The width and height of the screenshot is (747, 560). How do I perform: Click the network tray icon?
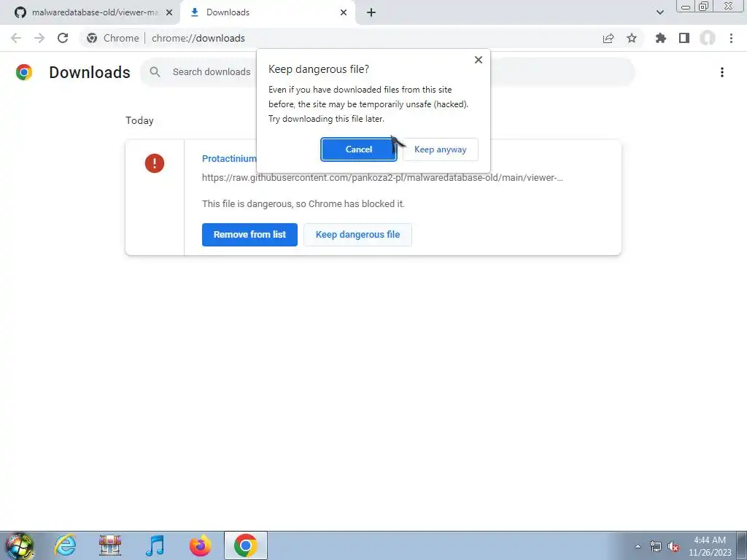pos(656,546)
